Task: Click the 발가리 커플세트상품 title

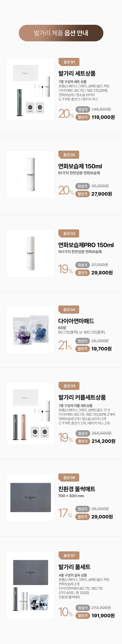Action: pos(82,397)
